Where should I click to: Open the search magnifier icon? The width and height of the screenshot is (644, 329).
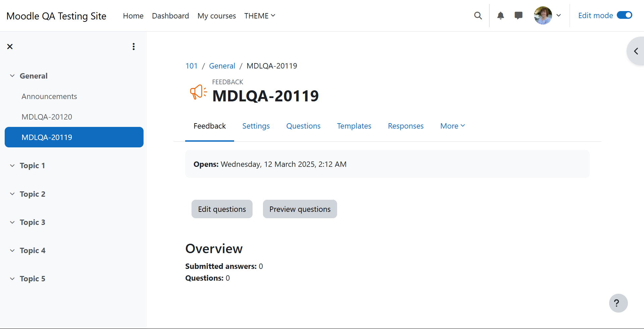click(x=478, y=16)
